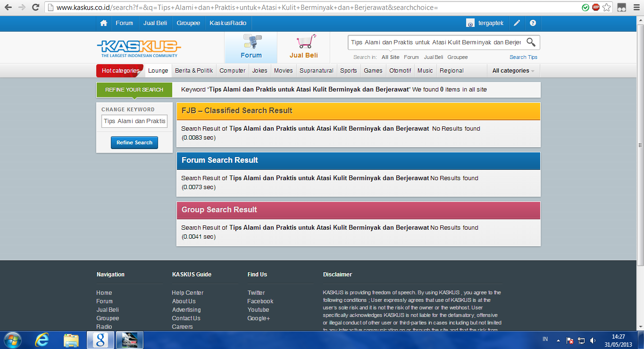Click the FJB – Classified Search Result header

(359, 111)
